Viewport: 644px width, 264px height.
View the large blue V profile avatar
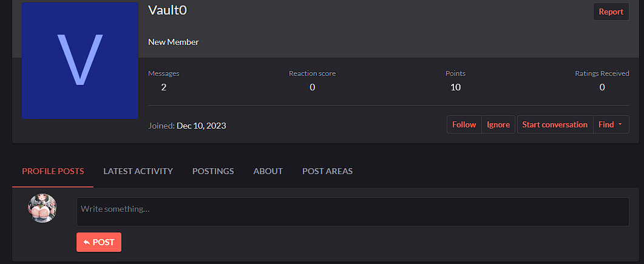80,60
